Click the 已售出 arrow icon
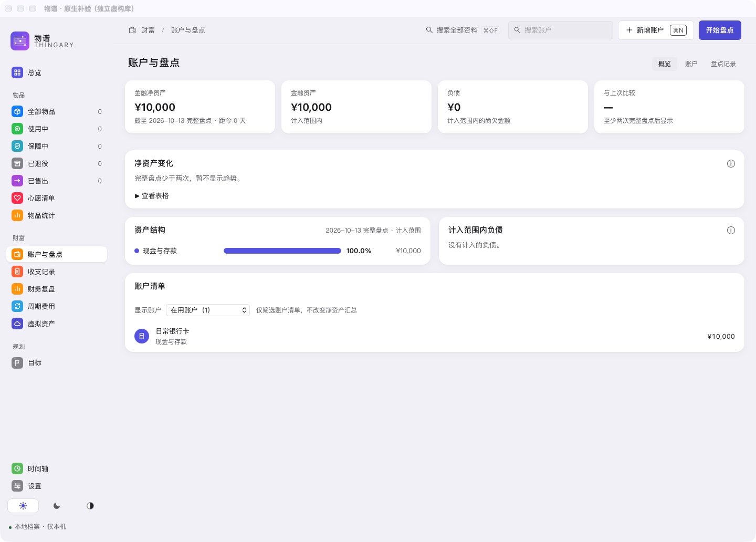This screenshot has width=756, height=542. pos(17,181)
